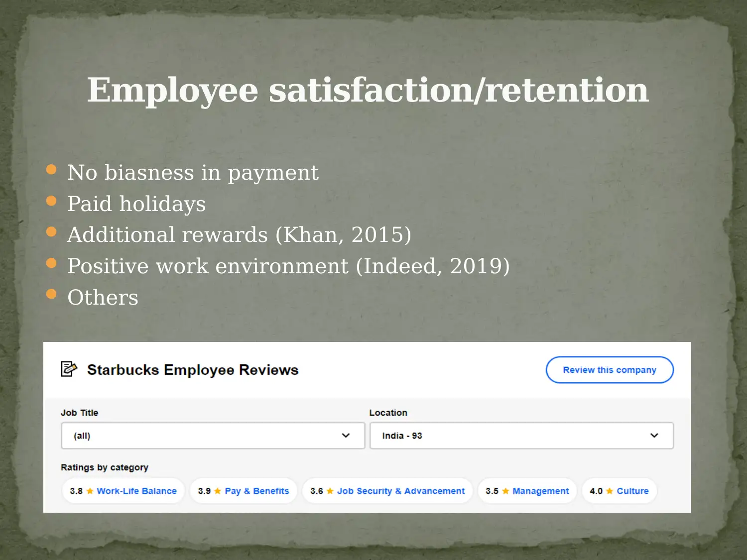Click the slide title Employee satisfaction/retention
This screenshot has height=560, width=747.
(x=368, y=90)
